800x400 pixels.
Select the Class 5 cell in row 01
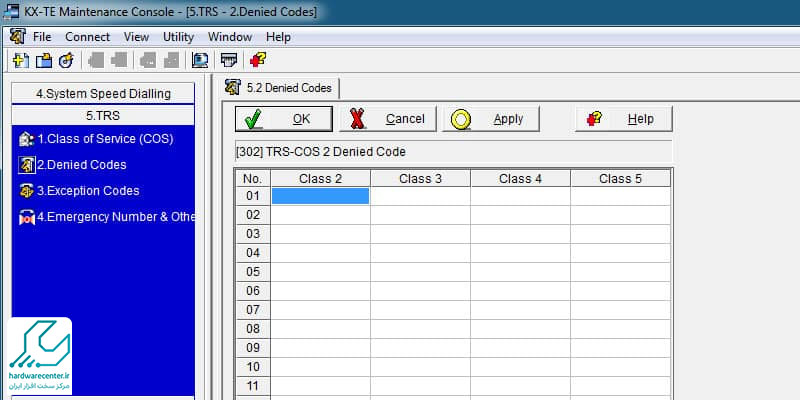coord(620,196)
